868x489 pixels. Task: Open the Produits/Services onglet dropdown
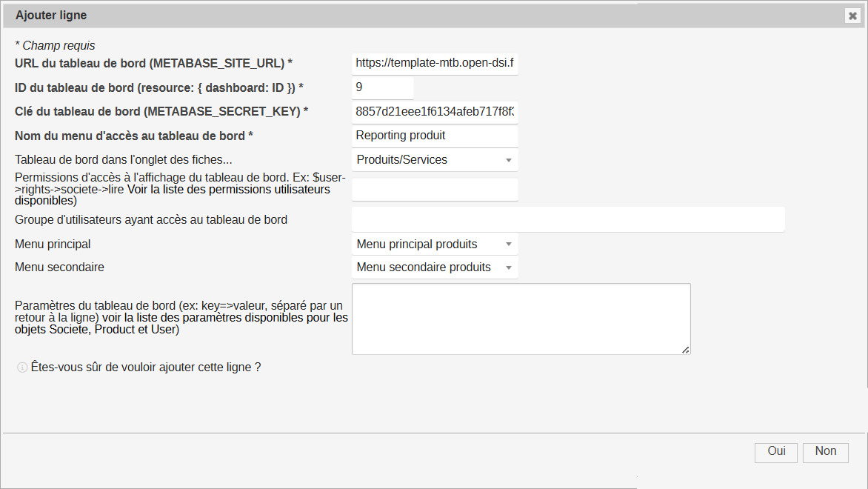click(435, 160)
